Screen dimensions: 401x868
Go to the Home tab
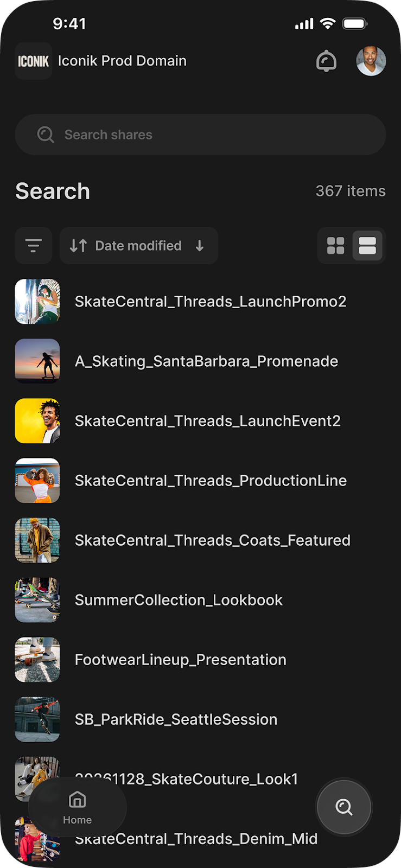pos(77,807)
